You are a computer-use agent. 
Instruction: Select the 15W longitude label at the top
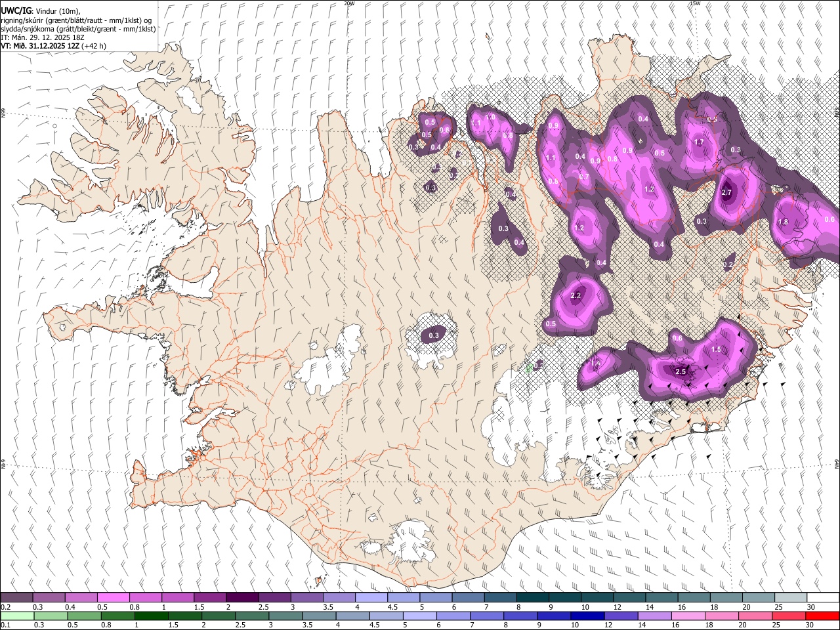[695, 3]
